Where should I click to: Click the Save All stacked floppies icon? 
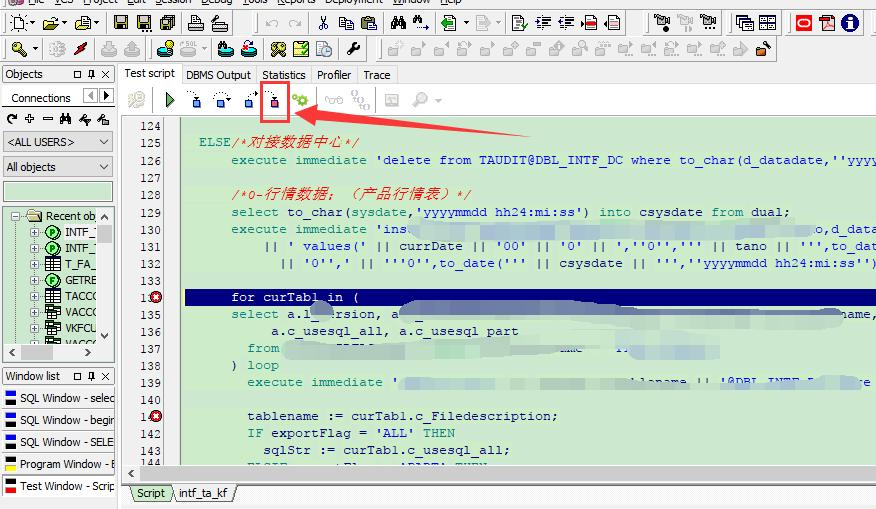[167, 23]
